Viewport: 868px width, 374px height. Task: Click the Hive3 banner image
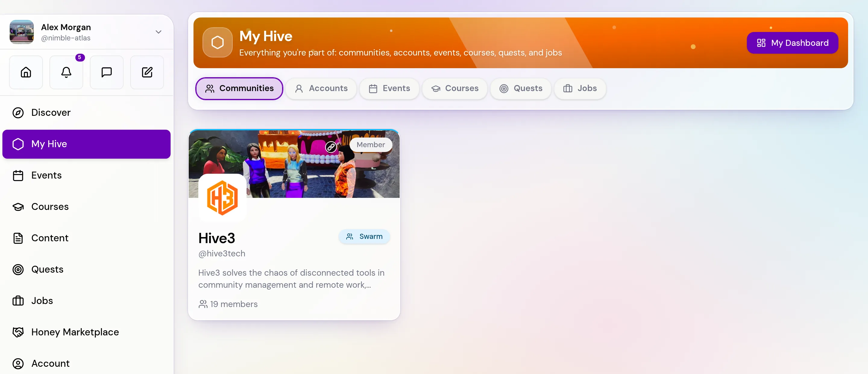point(294,164)
